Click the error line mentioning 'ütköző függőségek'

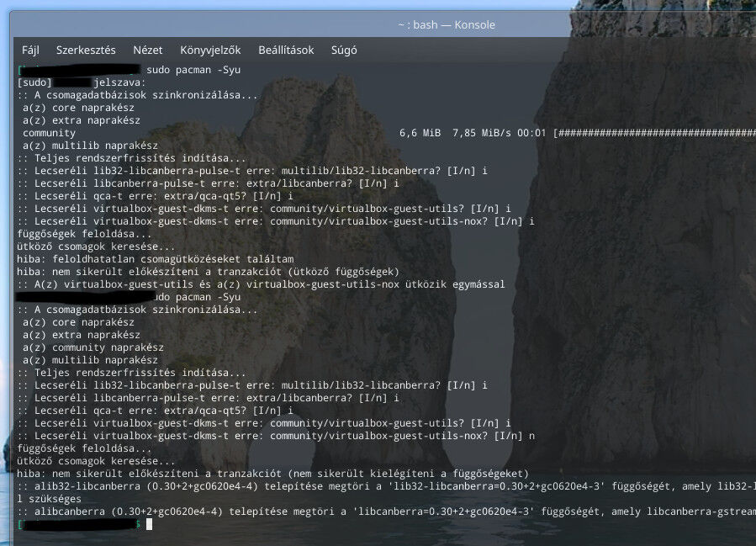tap(209, 272)
